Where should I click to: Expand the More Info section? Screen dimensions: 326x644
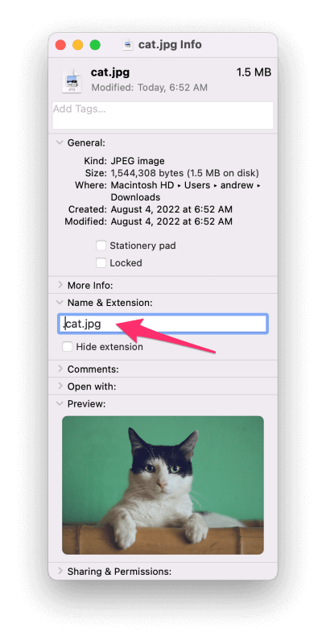(x=60, y=285)
